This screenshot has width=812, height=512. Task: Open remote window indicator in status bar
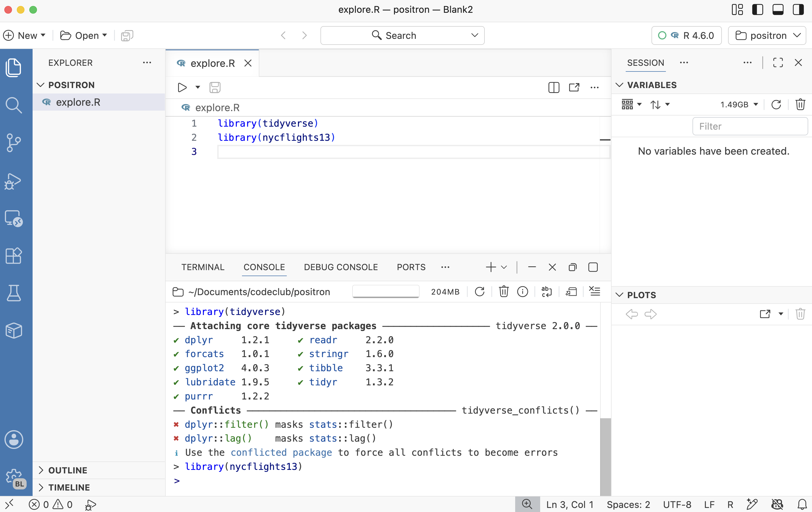(9, 504)
